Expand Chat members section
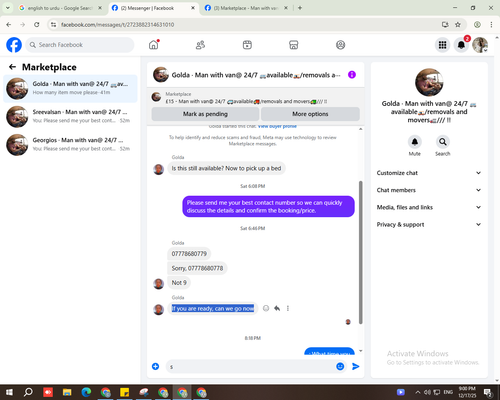Image resolution: width=500 pixels, height=400 pixels. [x=429, y=190]
